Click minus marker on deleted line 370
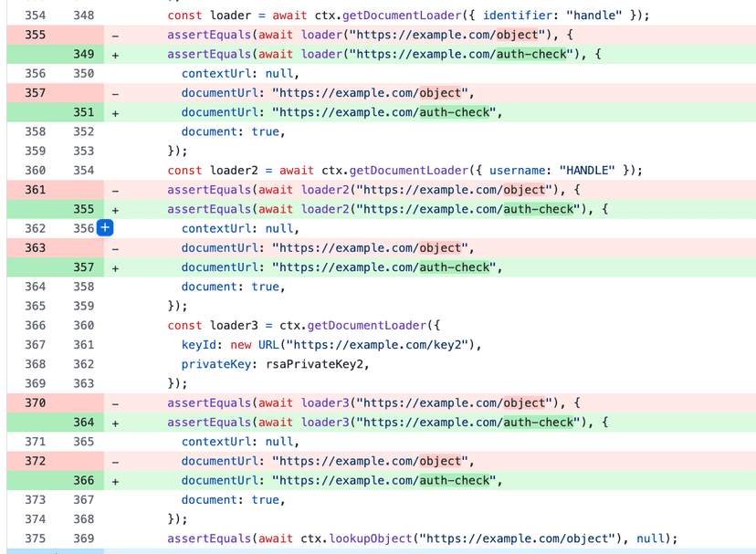Viewport: 756px width, 554px height. (115, 402)
